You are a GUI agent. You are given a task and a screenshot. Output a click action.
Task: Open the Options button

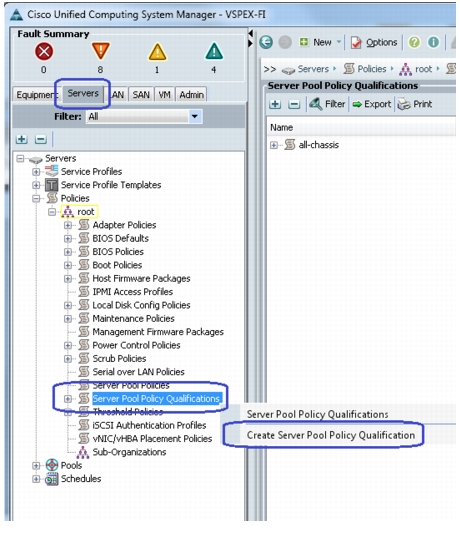point(374,42)
